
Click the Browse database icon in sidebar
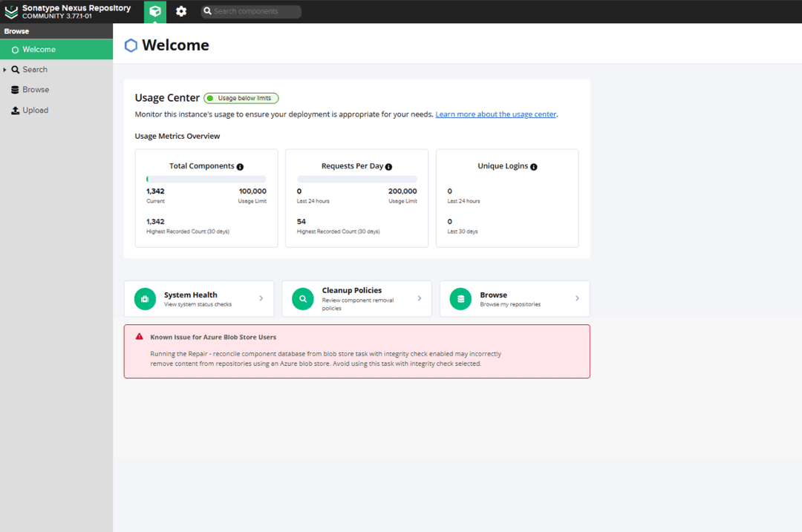coord(15,90)
